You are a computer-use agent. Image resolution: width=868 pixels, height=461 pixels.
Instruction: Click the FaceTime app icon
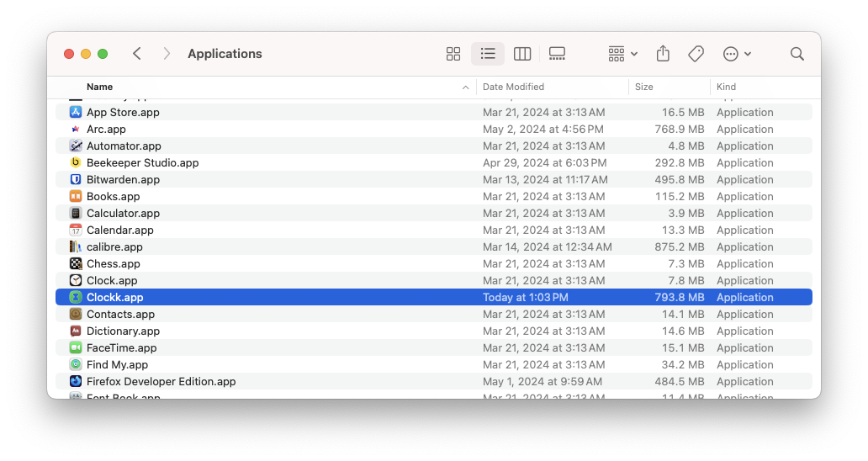(76, 347)
